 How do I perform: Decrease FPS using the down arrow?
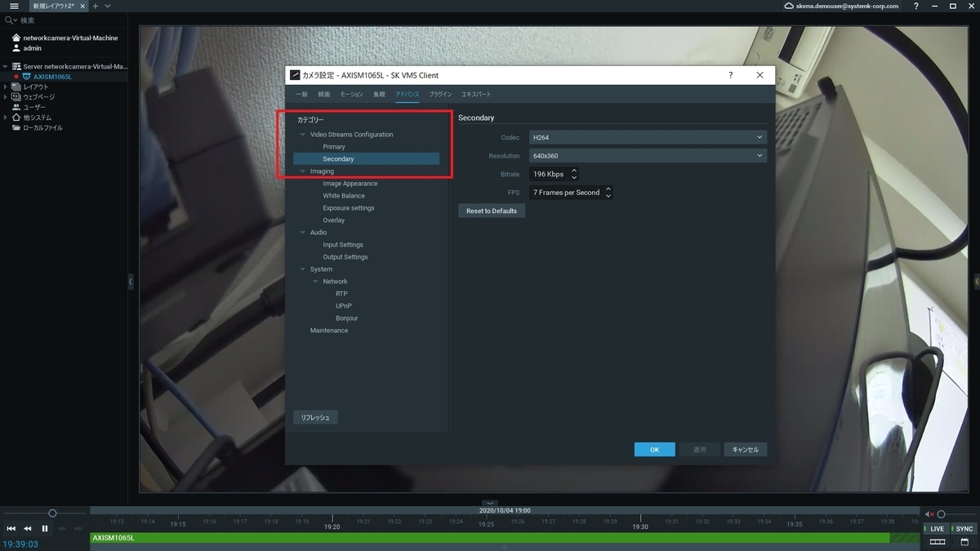tap(608, 196)
